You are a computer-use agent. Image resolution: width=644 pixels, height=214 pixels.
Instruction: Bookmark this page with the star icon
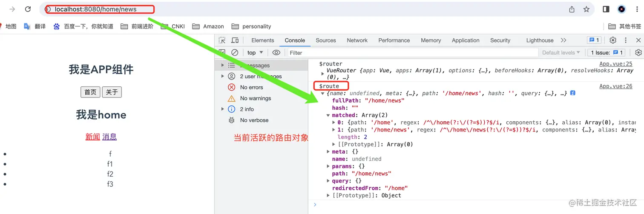(586, 9)
